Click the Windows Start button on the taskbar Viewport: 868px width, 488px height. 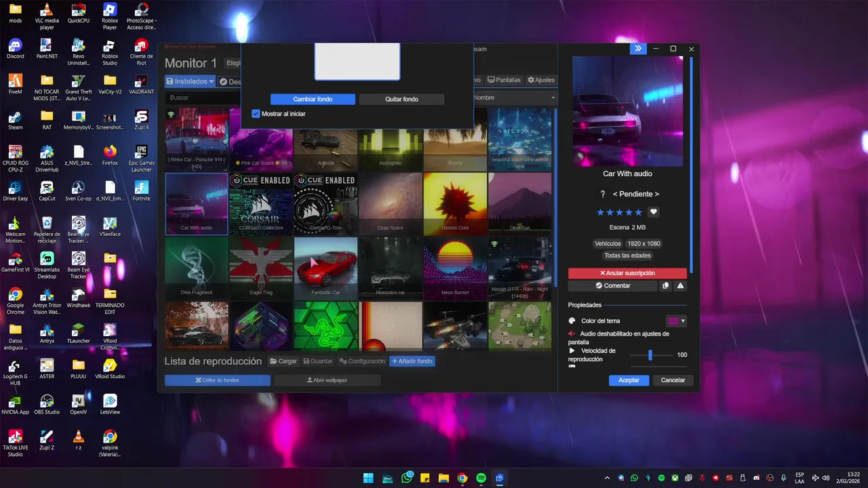368,478
